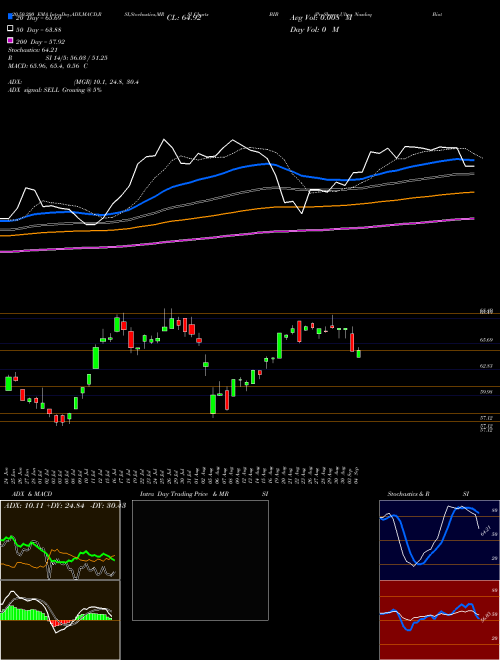Click the 59.98 price axis label
Screen dimensions: 500x660
coord(486,392)
